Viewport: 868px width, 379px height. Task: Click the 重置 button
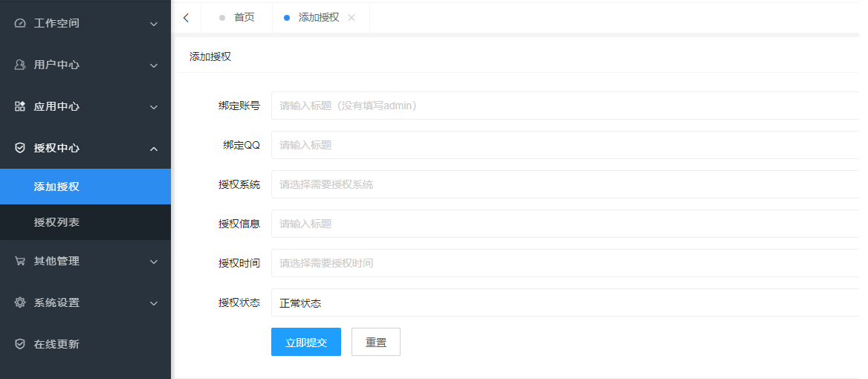point(376,342)
